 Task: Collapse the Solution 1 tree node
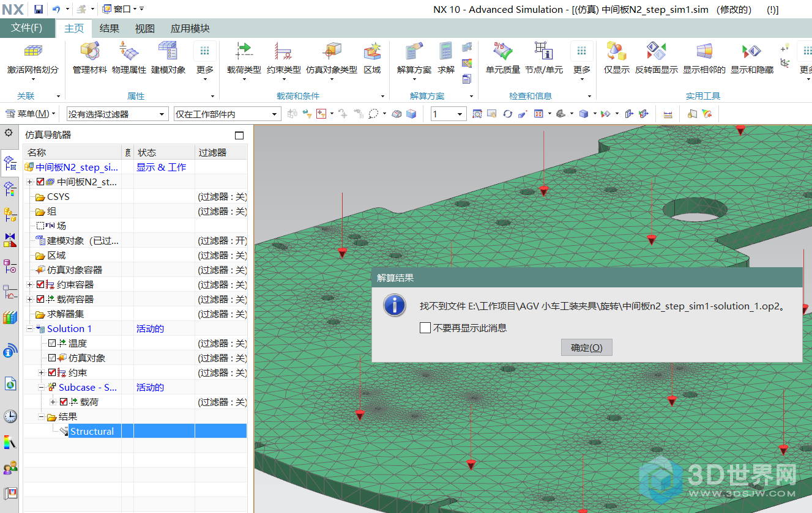tap(30, 328)
